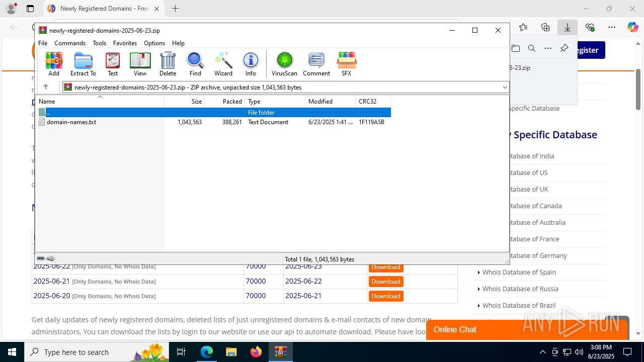Open the Favorites menu

click(x=125, y=43)
